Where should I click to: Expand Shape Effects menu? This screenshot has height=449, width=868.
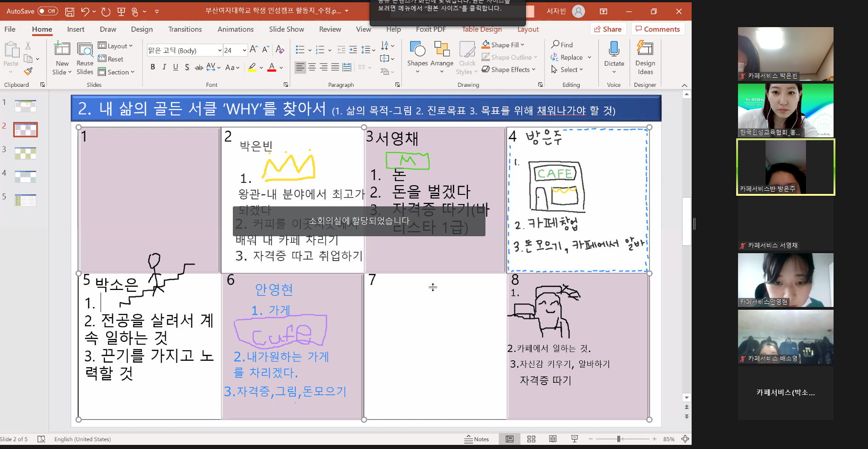click(x=509, y=69)
